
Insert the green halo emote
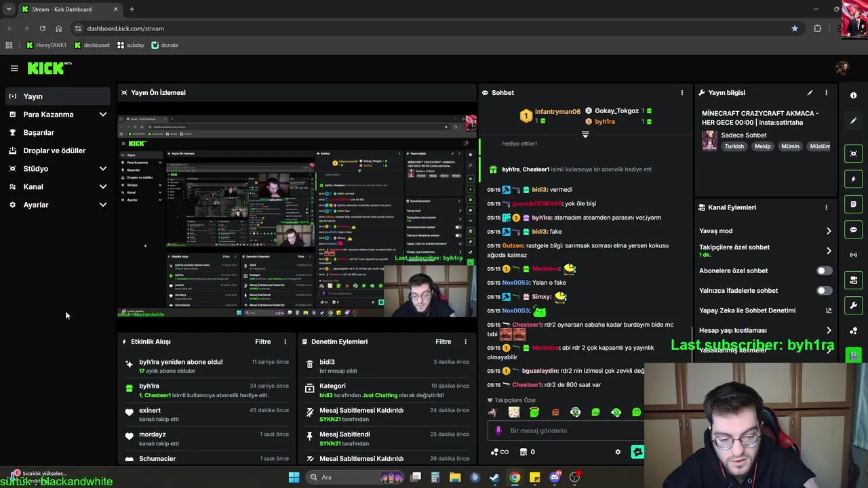pyautogui.click(x=534, y=412)
